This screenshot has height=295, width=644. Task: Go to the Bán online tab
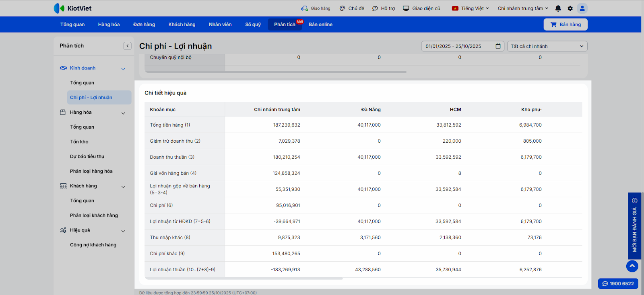point(320,25)
